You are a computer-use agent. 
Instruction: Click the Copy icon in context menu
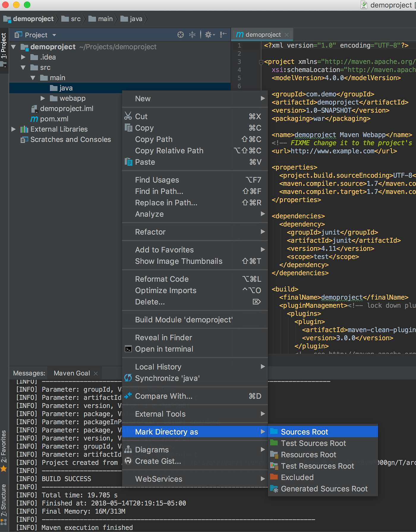coord(128,128)
